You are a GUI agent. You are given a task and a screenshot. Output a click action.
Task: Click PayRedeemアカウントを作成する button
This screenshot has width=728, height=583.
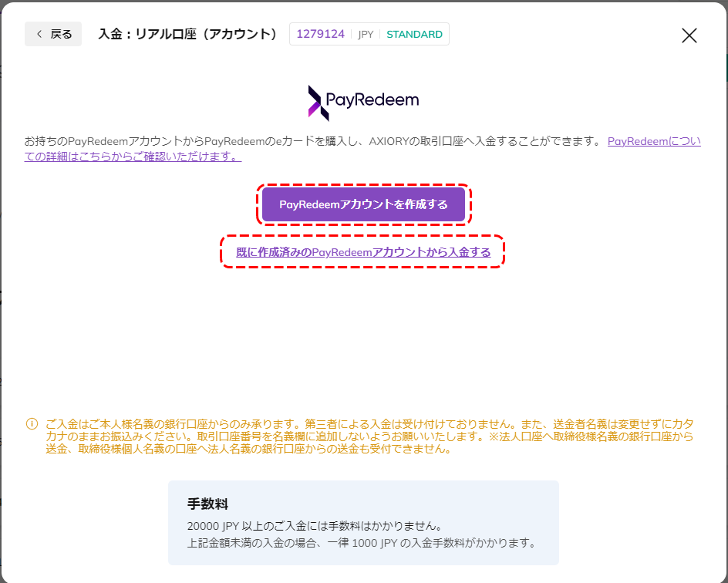(x=363, y=204)
